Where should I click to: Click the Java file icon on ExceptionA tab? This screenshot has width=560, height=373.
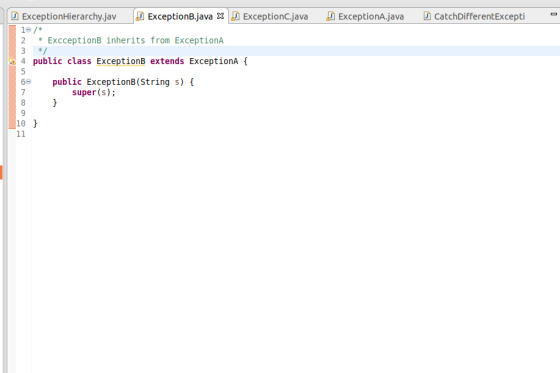[x=331, y=16]
